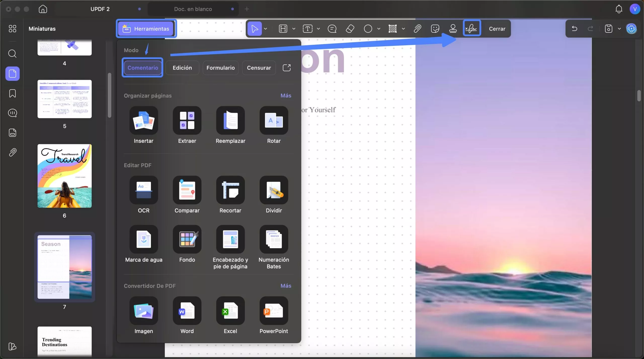Open the attachments sidebar icon
Viewport: 644px width, 359px height.
[12, 152]
